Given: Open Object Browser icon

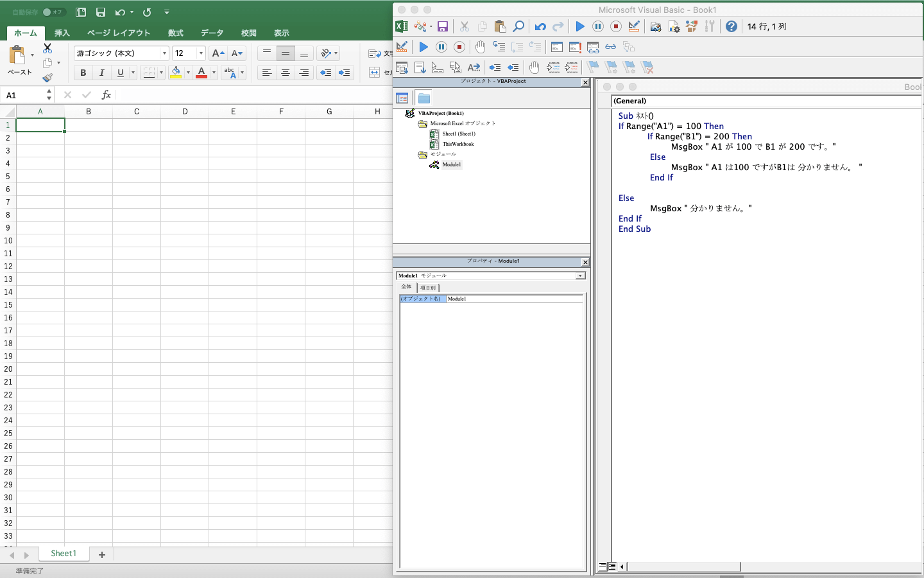Looking at the screenshot, I should (692, 26).
